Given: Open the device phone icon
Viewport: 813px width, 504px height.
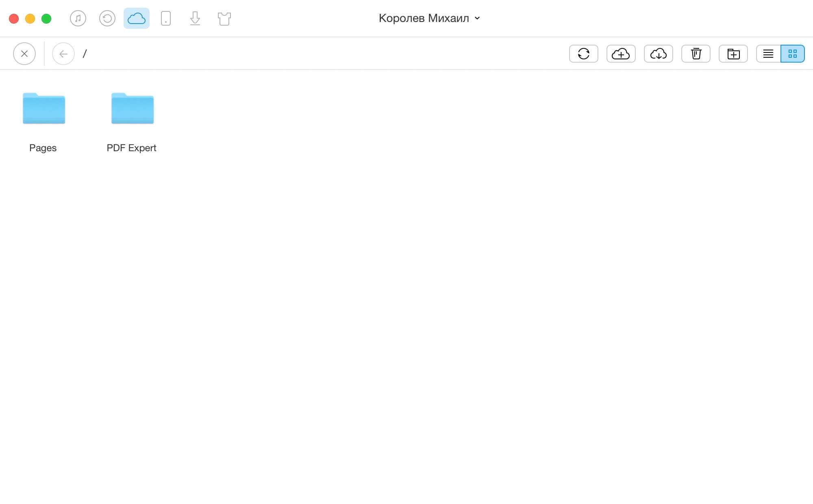Looking at the screenshot, I should point(166,18).
